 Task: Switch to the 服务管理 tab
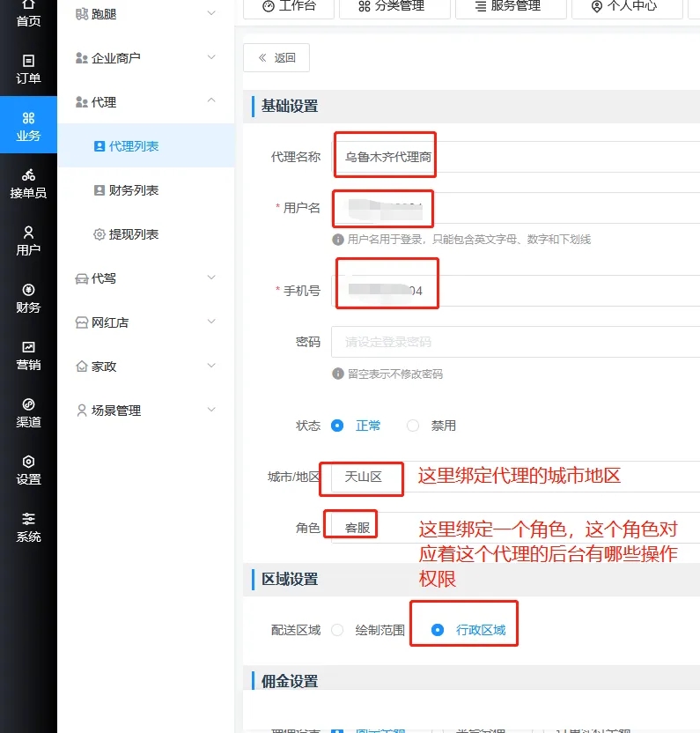(x=509, y=6)
